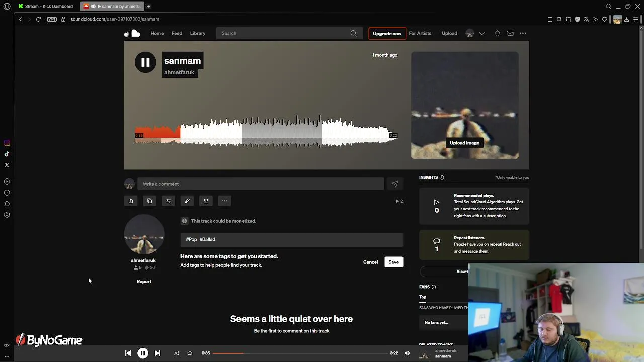Open X in the browser sidebar

click(x=7, y=165)
